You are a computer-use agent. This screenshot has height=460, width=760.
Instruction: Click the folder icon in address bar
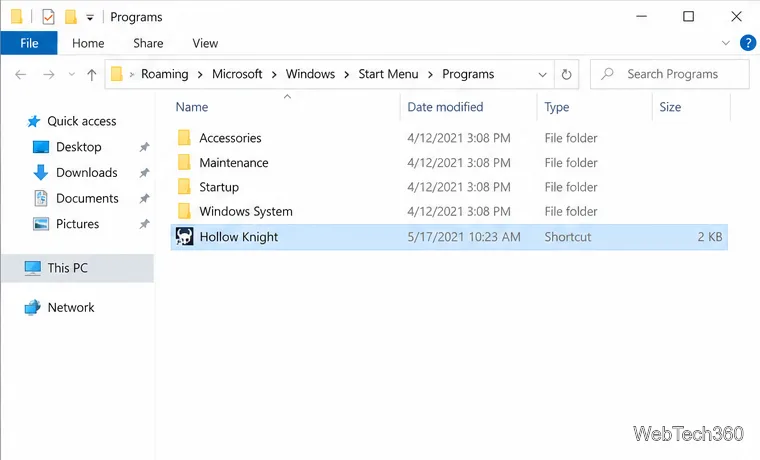(117, 74)
